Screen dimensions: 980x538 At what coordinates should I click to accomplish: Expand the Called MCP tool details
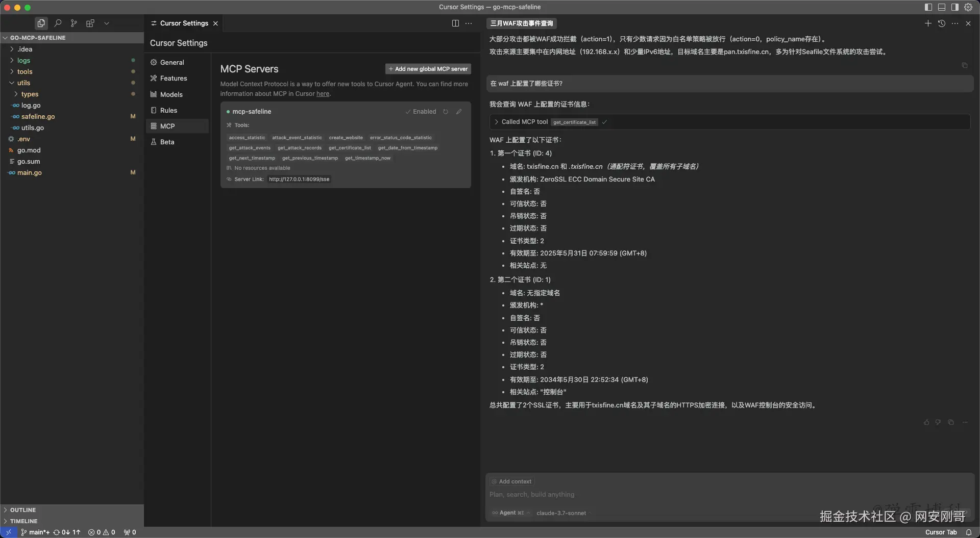(730, 122)
